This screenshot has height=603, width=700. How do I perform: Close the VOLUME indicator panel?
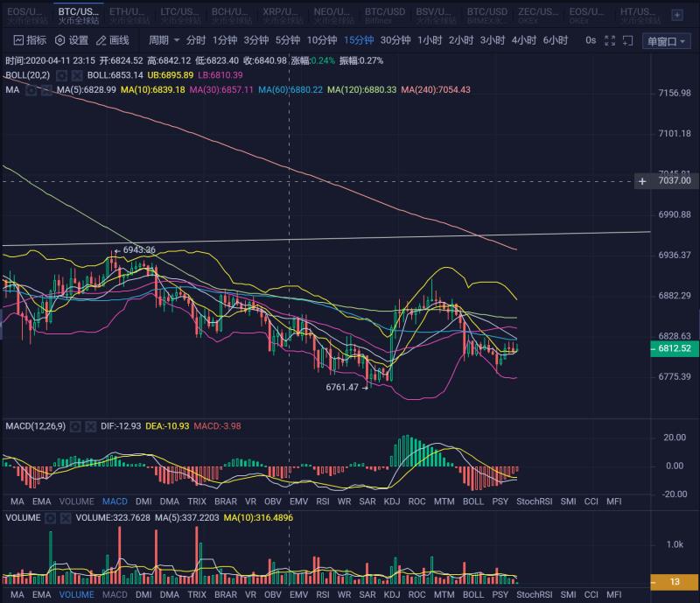(66, 518)
